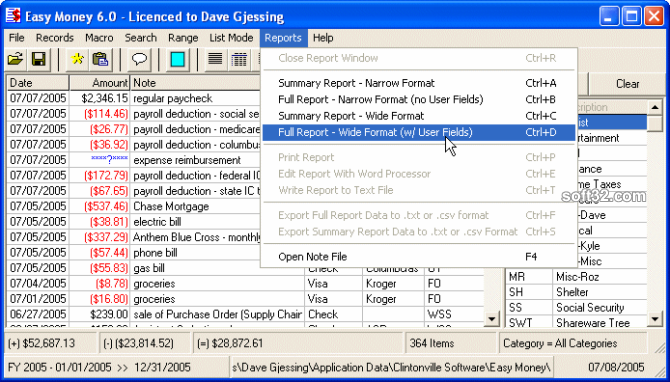
Task: Click the WSS category cell
Action: tap(439, 314)
